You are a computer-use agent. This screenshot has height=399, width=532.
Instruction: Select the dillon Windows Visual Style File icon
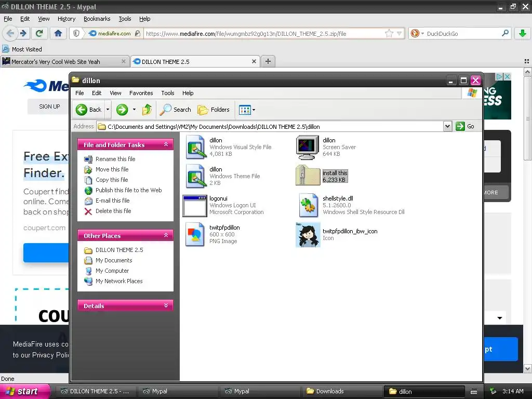pyautogui.click(x=196, y=147)
